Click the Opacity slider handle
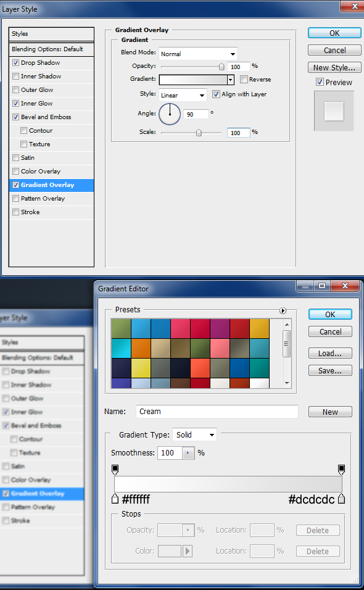 pyautogui.click(x=221, y=67)
